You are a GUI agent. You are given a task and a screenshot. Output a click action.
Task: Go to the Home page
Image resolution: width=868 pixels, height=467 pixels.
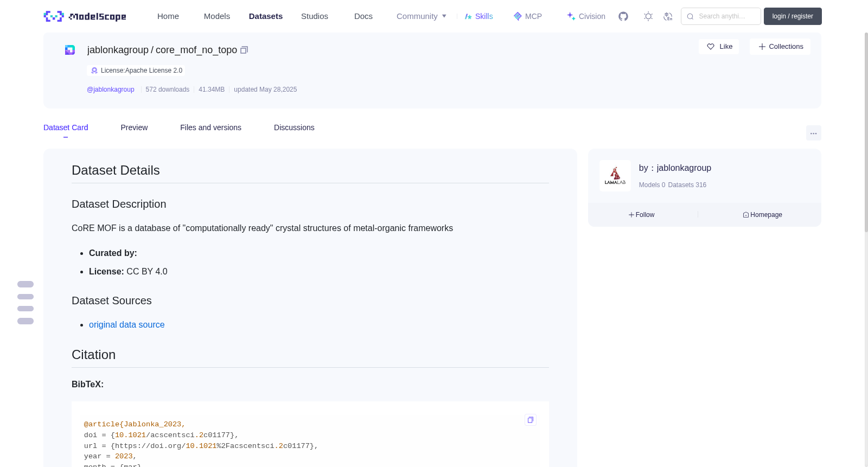[x=168, y=16]
